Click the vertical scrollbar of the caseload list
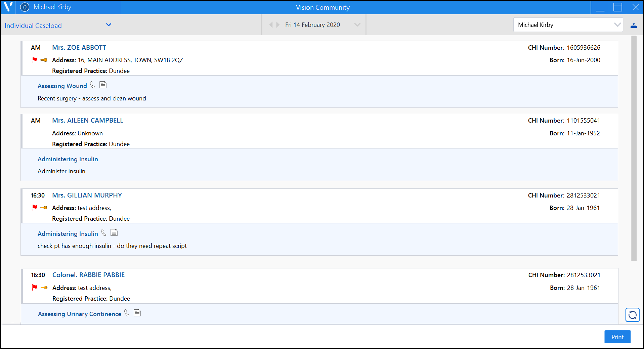 coord(634,148)
